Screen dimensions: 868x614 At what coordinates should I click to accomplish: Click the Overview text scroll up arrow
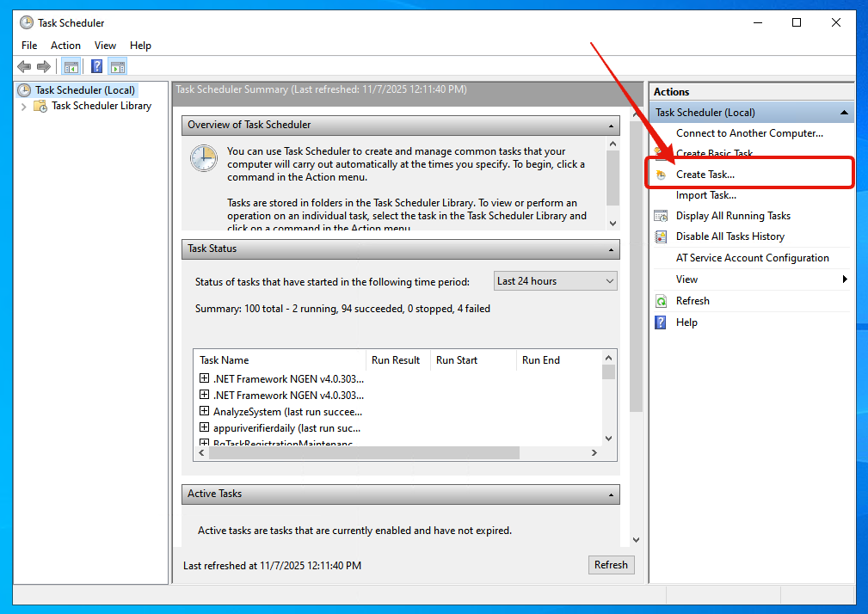pyautogui.click(x=613, y=144)
